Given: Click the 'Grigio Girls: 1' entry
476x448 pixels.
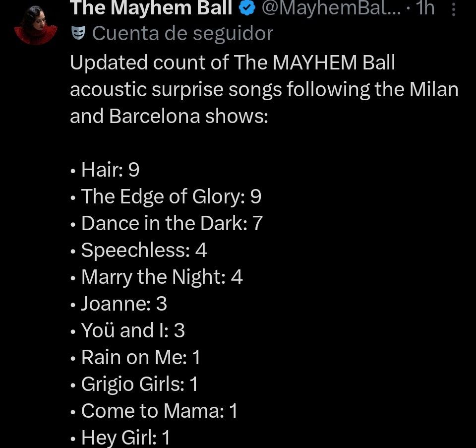Looking at the screenshot, I should click(139, 384).
